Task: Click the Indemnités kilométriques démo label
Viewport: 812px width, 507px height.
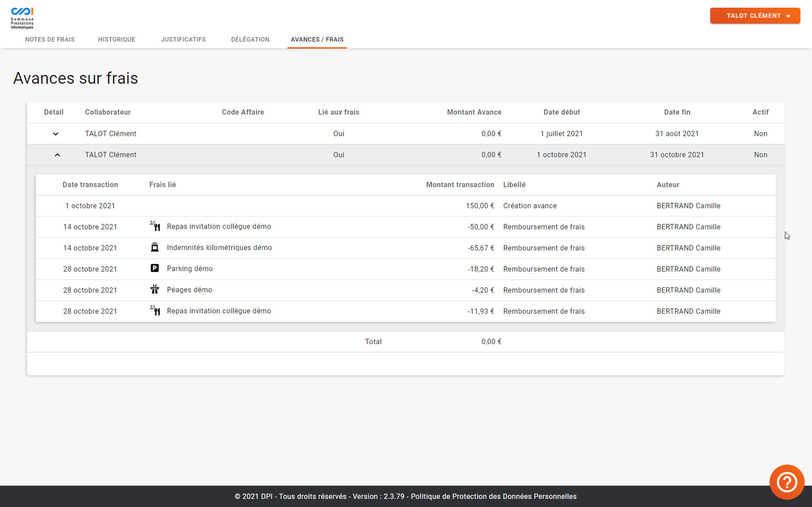Action: pyautogui.click(x=219, y=248)
